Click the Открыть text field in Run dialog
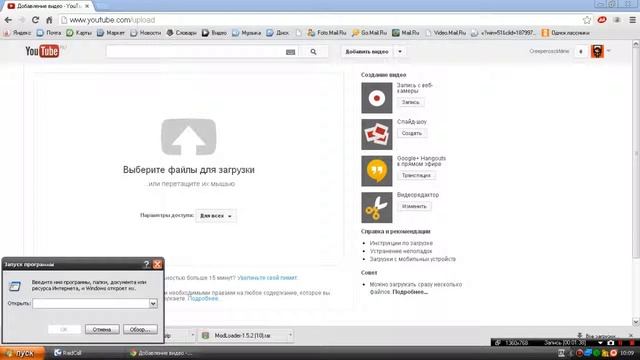The image size is (640, 360). 91,304
